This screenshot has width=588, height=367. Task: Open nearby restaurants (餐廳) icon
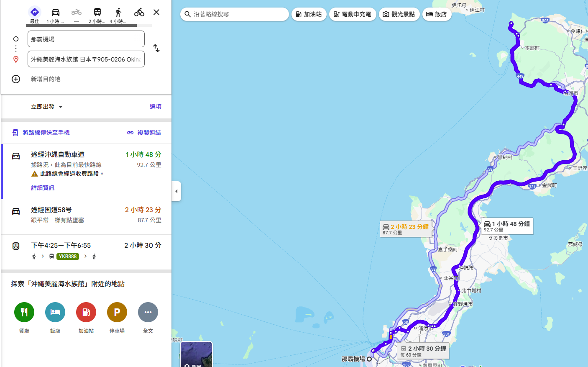24,312
